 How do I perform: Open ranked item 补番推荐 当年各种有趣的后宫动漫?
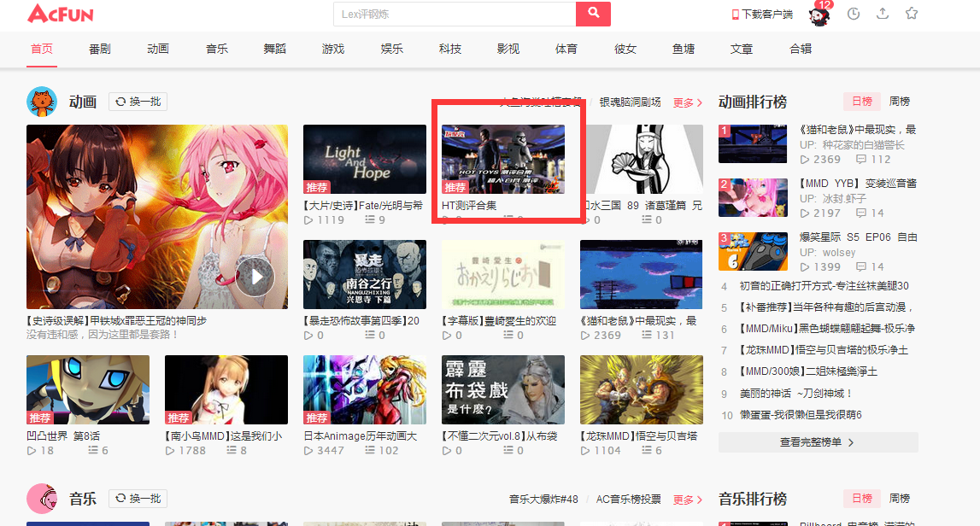(826, 307)
